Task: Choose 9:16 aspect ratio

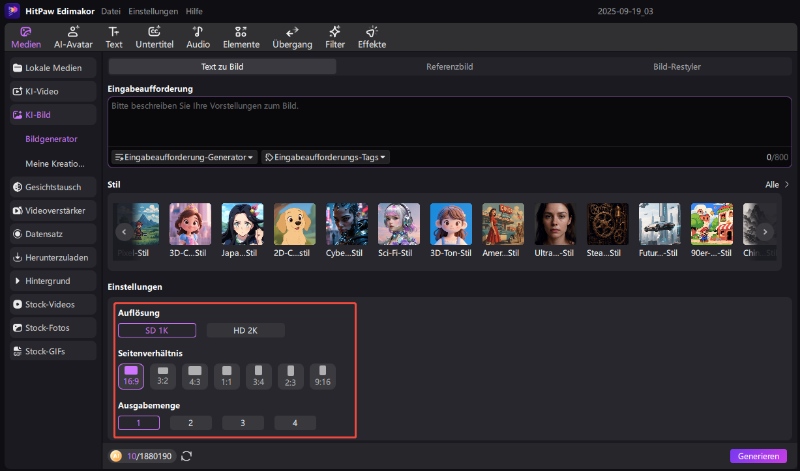Action: tap(322, 376)
